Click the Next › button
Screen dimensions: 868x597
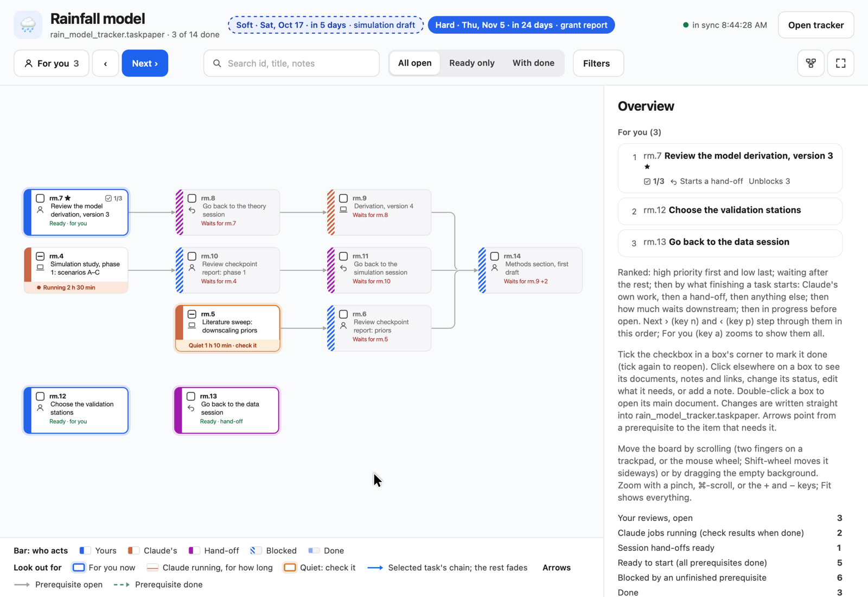click(145, 63)
